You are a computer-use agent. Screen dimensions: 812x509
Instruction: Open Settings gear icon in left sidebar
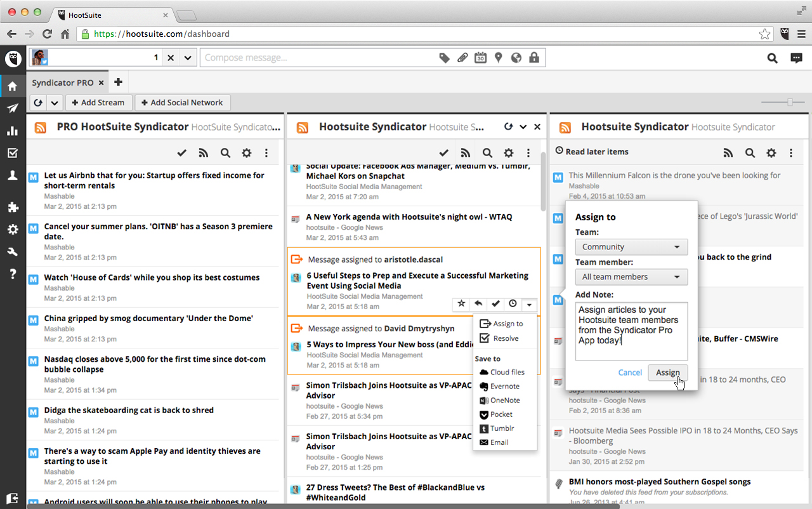pos(13,229)
